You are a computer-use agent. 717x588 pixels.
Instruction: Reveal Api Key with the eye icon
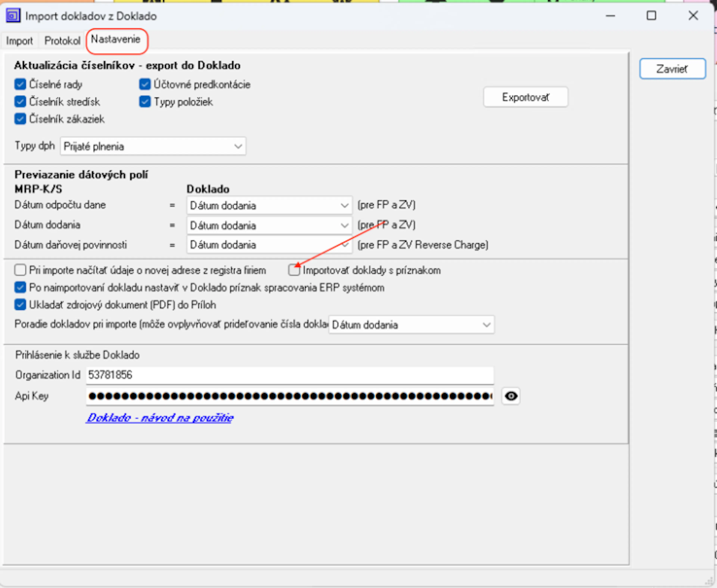pos(511,396)
